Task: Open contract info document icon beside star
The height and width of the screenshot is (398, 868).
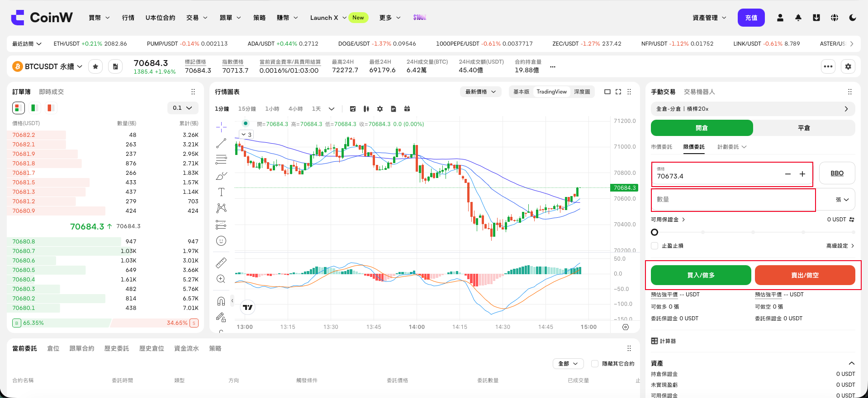Action: point(115,66)
